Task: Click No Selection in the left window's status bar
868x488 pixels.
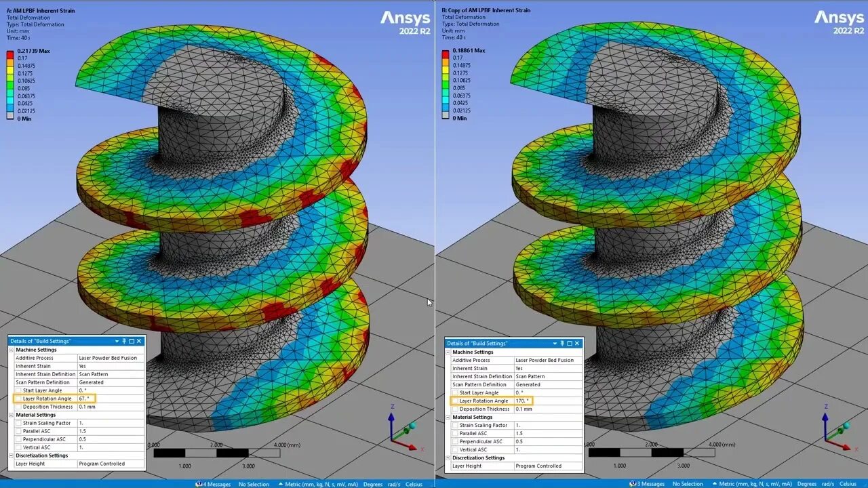Action: pos(254,484)
